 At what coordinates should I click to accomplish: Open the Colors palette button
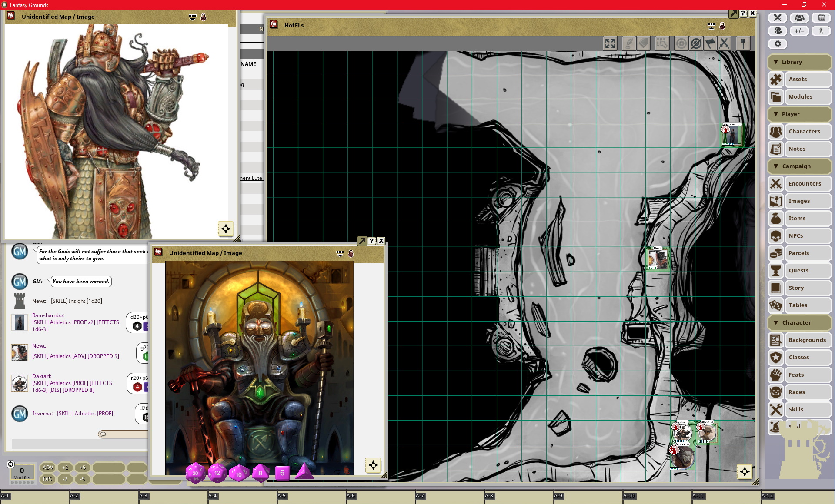(x=778, y=31)
